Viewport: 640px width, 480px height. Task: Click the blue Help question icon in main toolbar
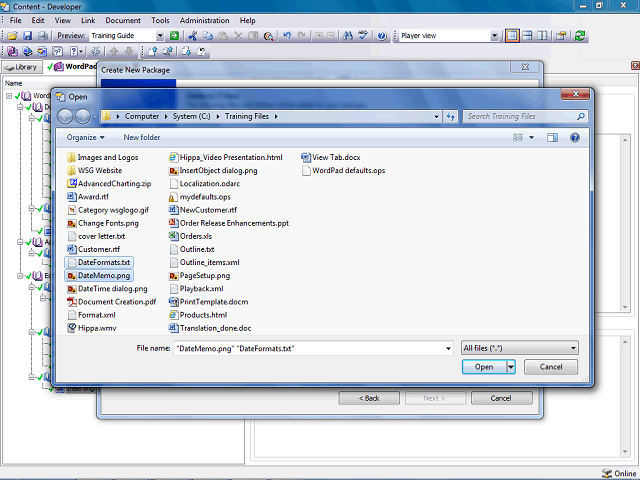coord(382,36)
